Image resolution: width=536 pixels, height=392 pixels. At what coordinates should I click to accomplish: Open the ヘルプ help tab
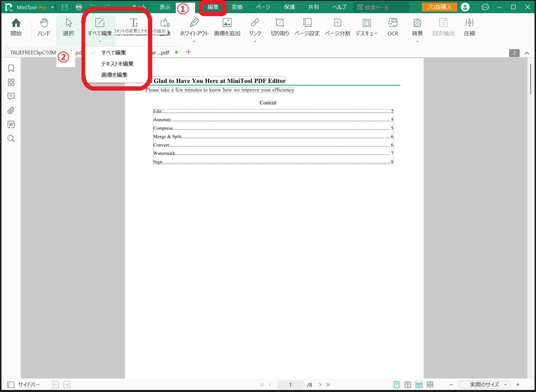click(x=339, y=7)
